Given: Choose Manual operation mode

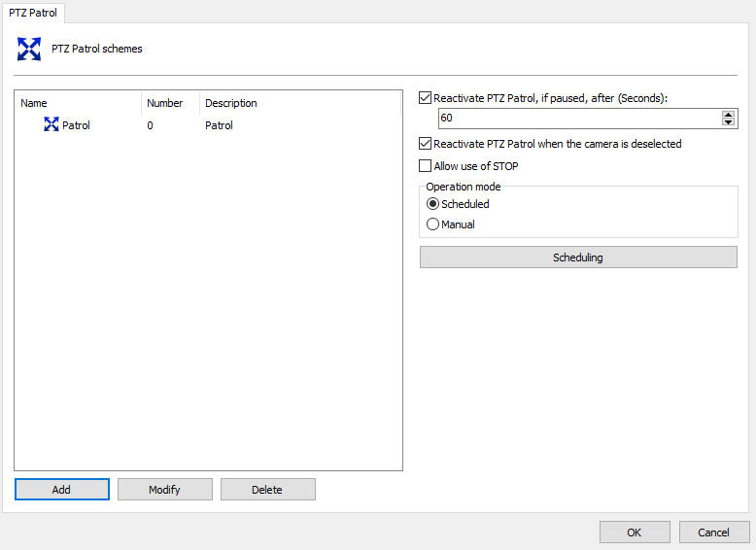Looking at the screenshot, I should pyautogui.click(x=433, y=224).
